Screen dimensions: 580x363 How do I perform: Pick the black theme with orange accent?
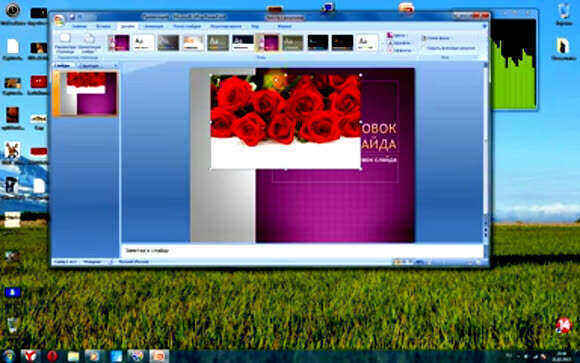[x=342, y=43]
